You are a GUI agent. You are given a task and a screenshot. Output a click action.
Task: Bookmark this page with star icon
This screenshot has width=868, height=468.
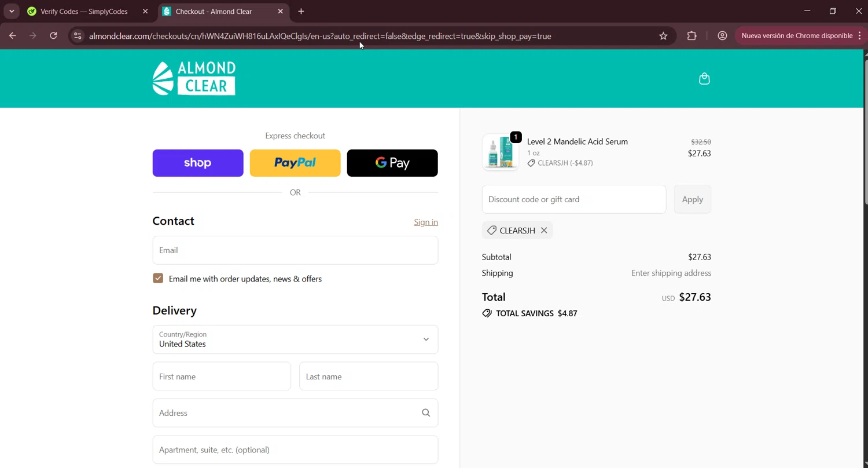pyautogui.click(x=663, y=36)
